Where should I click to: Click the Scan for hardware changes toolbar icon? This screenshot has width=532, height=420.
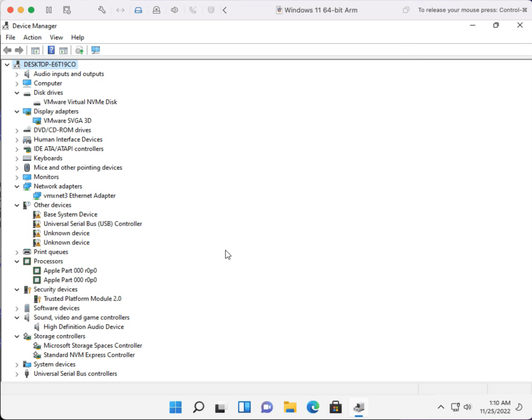[96, 50]
